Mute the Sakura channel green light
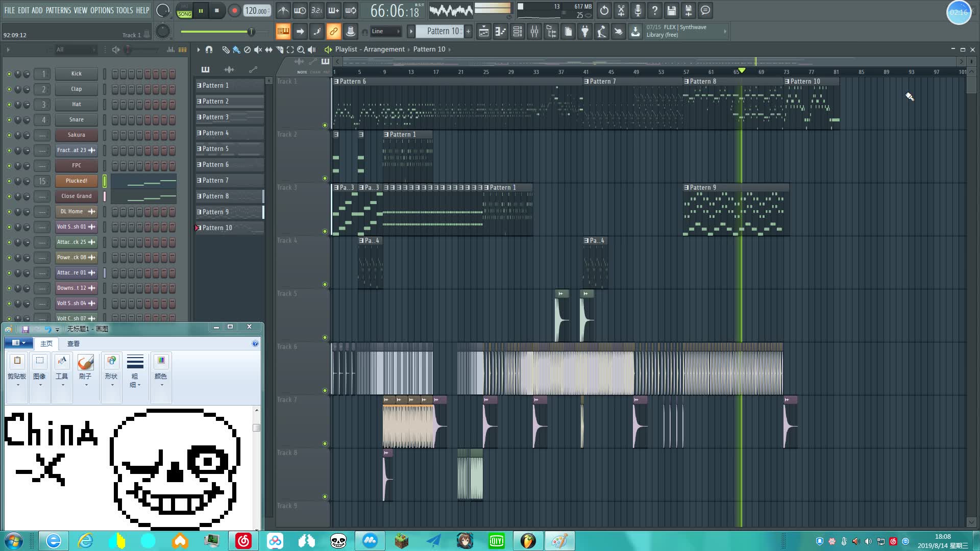 point(9,135)
